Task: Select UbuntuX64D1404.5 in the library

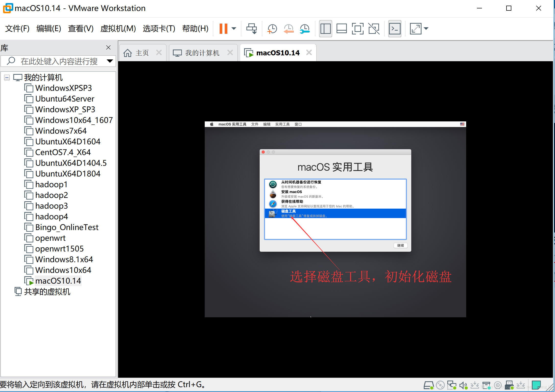Action: 71,163
